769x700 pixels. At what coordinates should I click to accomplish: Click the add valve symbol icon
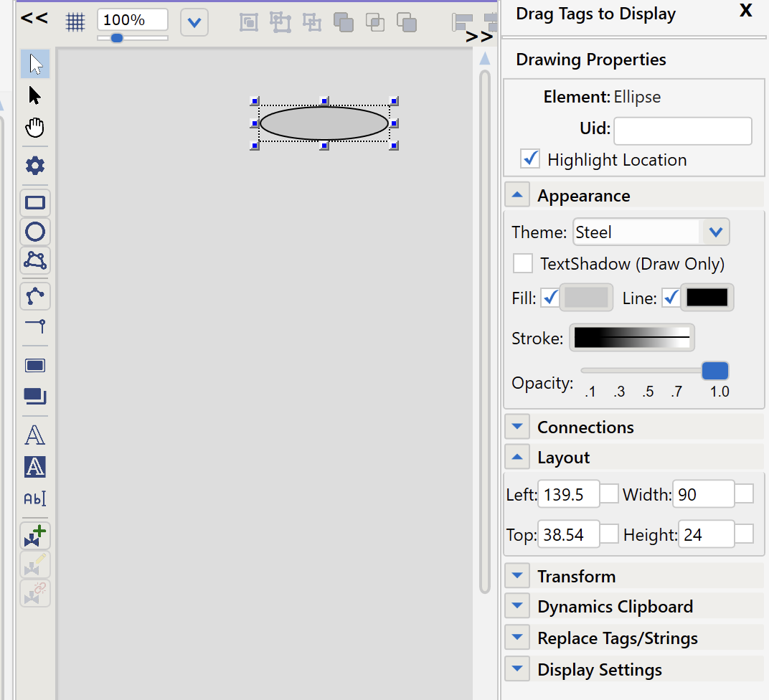point(35,536)
